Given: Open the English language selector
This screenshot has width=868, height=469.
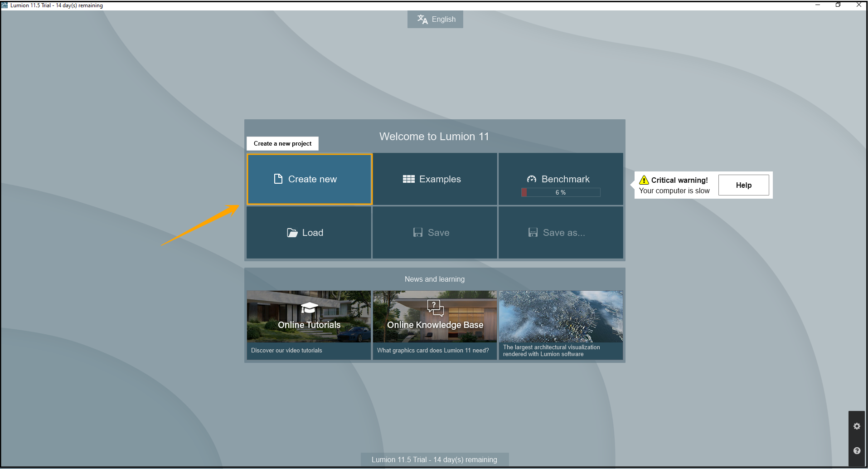Looking at the screenshot, I should (x=435, y=20).
